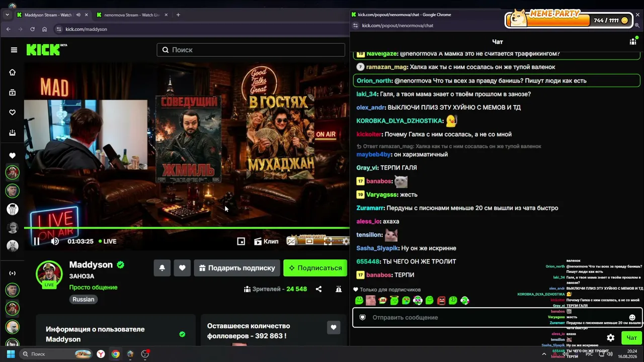
Task: Open browser home page button
Action: point(44,29)
